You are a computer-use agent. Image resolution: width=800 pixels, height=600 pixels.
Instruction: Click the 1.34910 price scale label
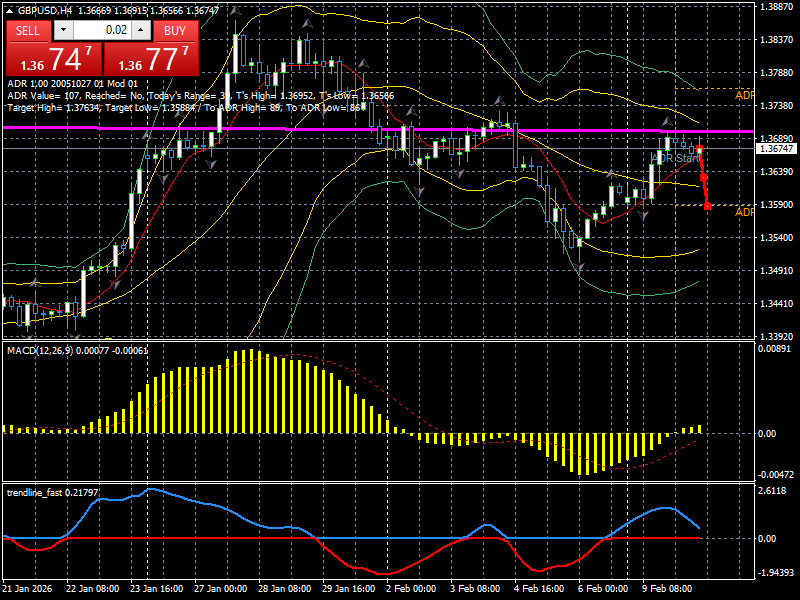777,270
